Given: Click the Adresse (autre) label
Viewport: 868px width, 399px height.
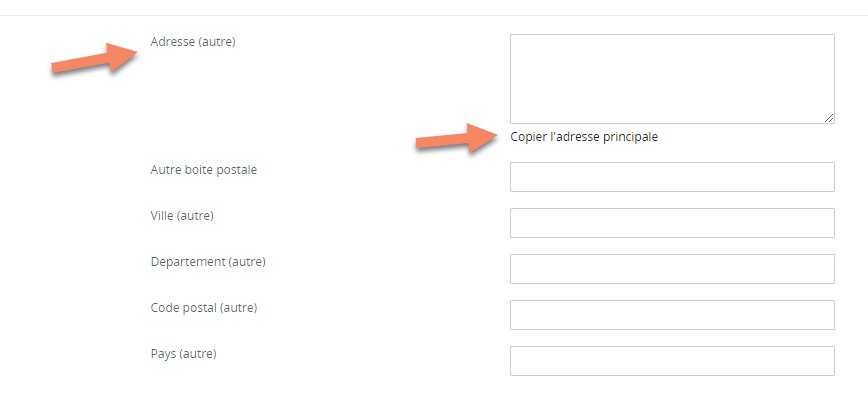Looking at the screenshot, I should [x=193, y=42].
